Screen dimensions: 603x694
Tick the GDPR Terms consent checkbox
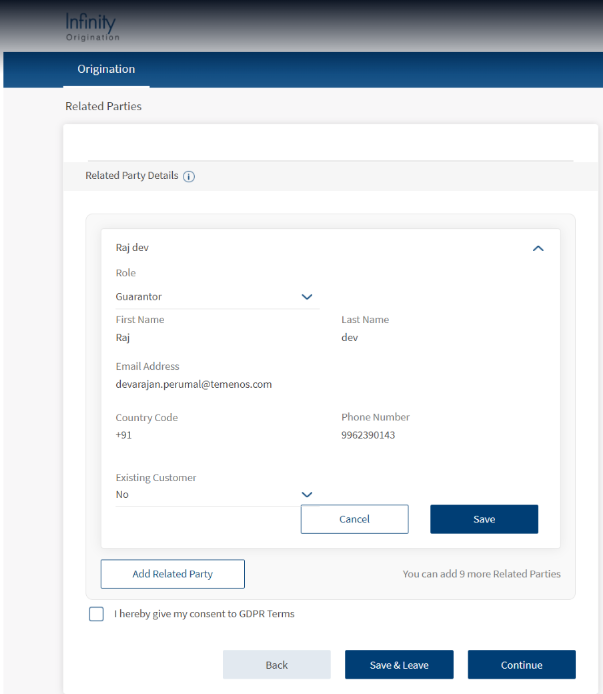(x=96, y=614)
